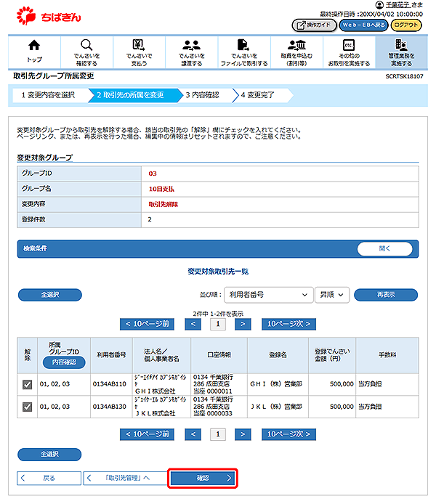Uncheck 解除 checkbox for JKL株式会社
Screen dimensions: 436x504
[28, 407]
